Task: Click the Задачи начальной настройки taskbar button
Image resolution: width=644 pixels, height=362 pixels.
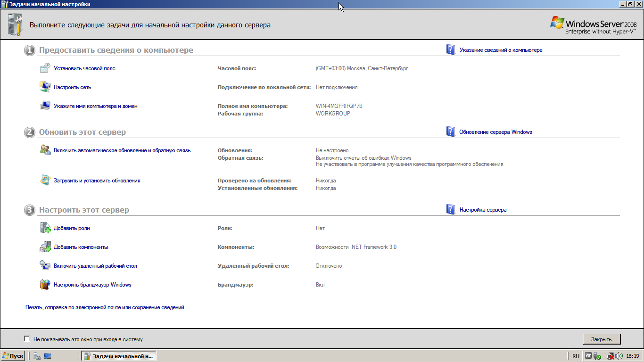Action: coord(118,356)
